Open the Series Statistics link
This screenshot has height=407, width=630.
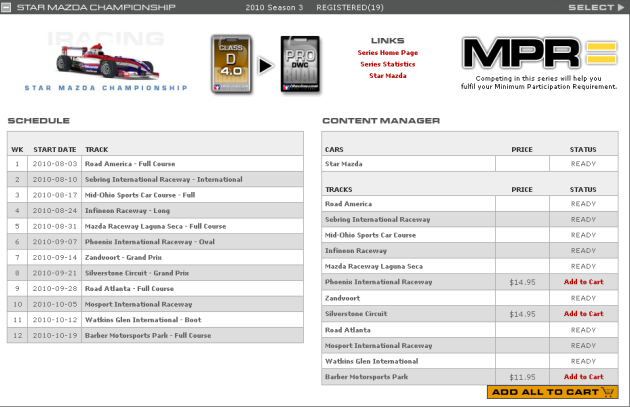point(388,64)
